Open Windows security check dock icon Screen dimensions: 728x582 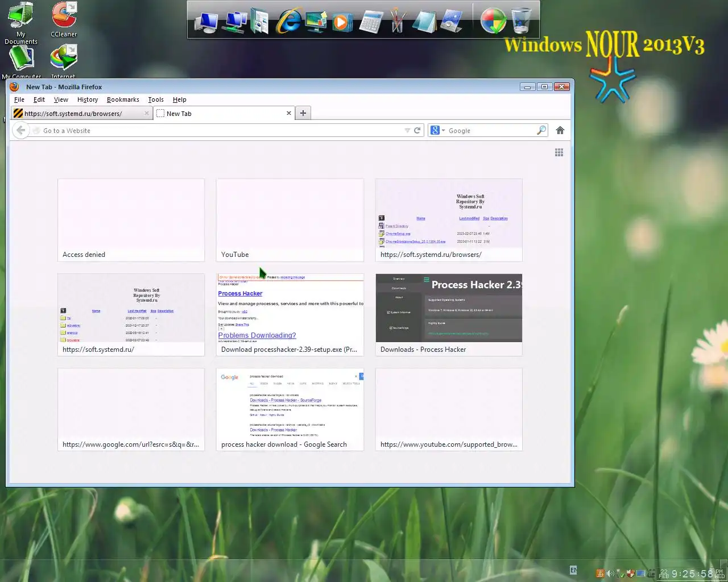click(x=493, y=22)
